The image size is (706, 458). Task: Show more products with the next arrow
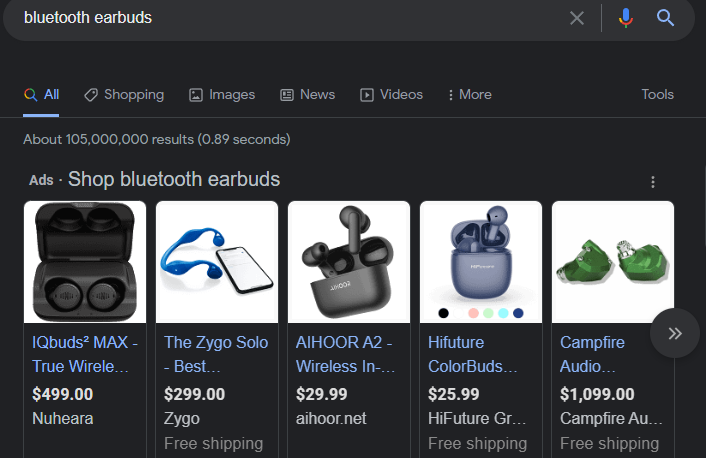pyautogui.click(x=675, y=333)
